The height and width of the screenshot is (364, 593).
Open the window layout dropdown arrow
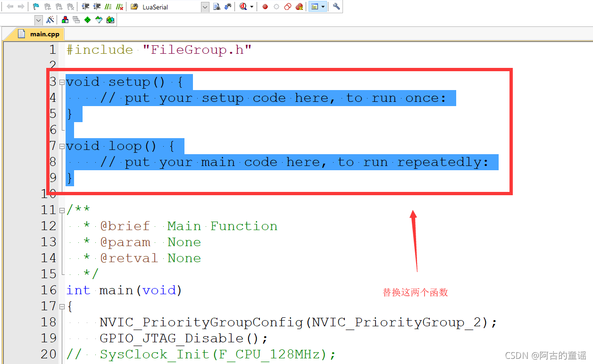click(322, 6)
